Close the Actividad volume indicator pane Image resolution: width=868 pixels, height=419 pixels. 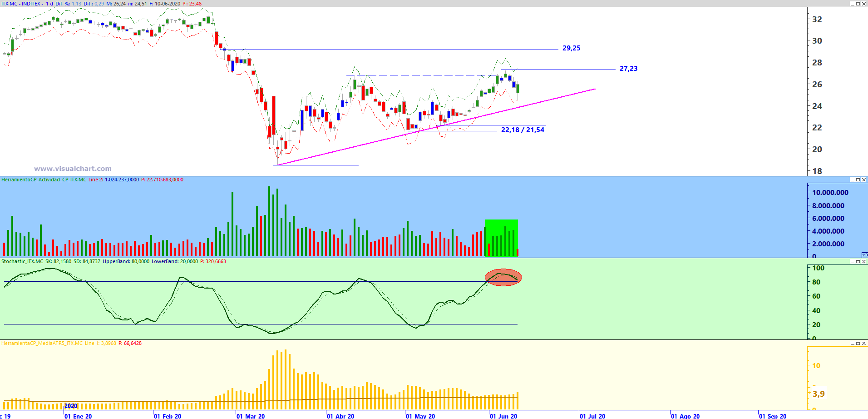864,180
